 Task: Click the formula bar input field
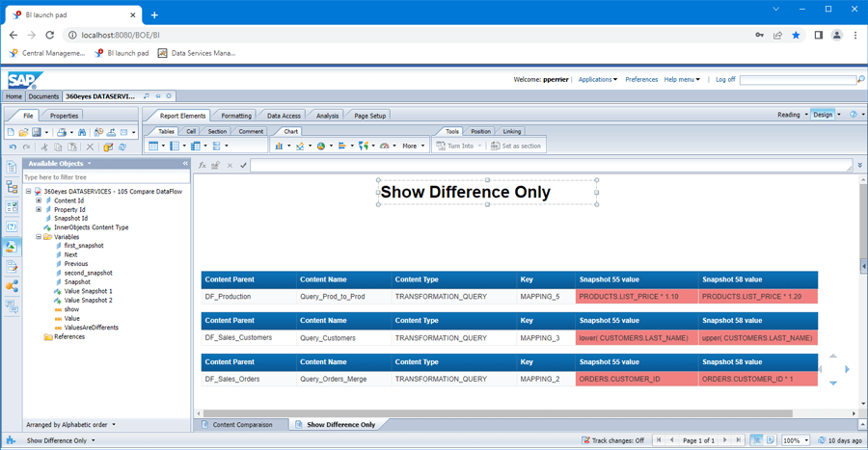pos(551,166)
